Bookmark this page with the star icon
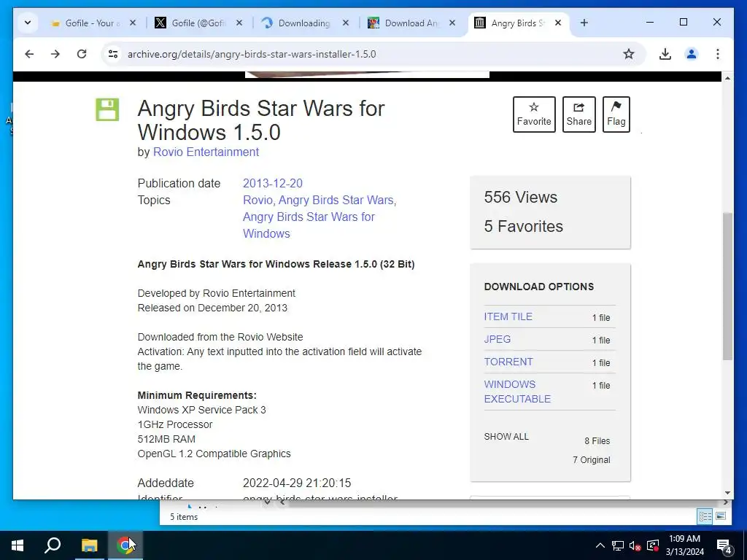Viewport: 747px width, 560px height. point(628,54)
